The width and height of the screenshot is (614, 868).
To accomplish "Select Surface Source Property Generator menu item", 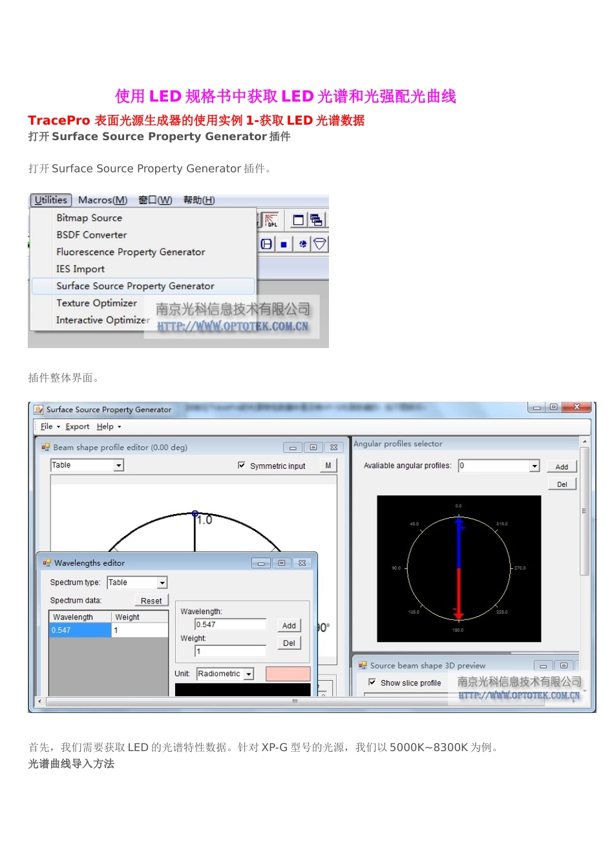I will click(135, 286).
